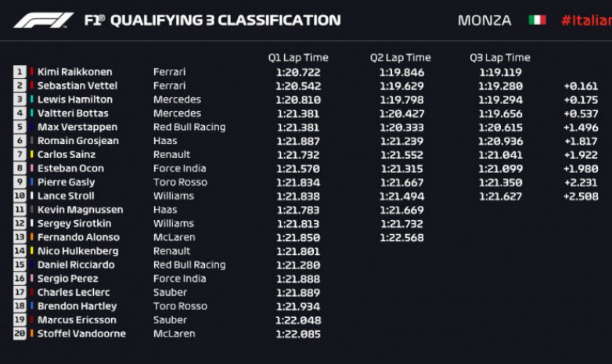Select the Q1 Lap Time column header

pos(298,58)
